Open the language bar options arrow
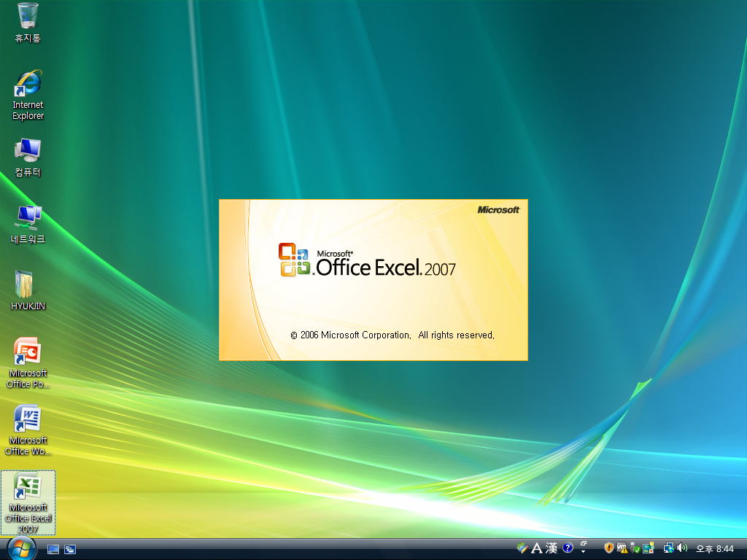The height and width of the screenshot is (560, 747). pos(583,551)
